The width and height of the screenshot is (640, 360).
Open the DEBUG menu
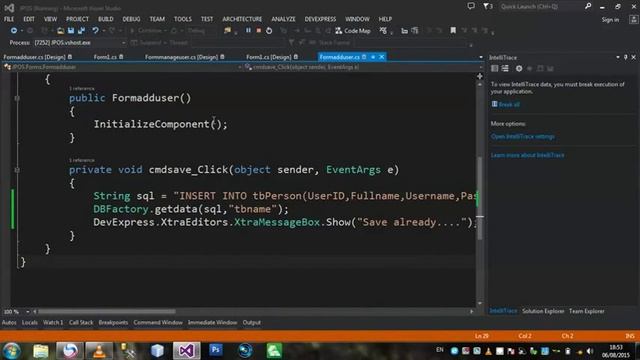(131, 19)
